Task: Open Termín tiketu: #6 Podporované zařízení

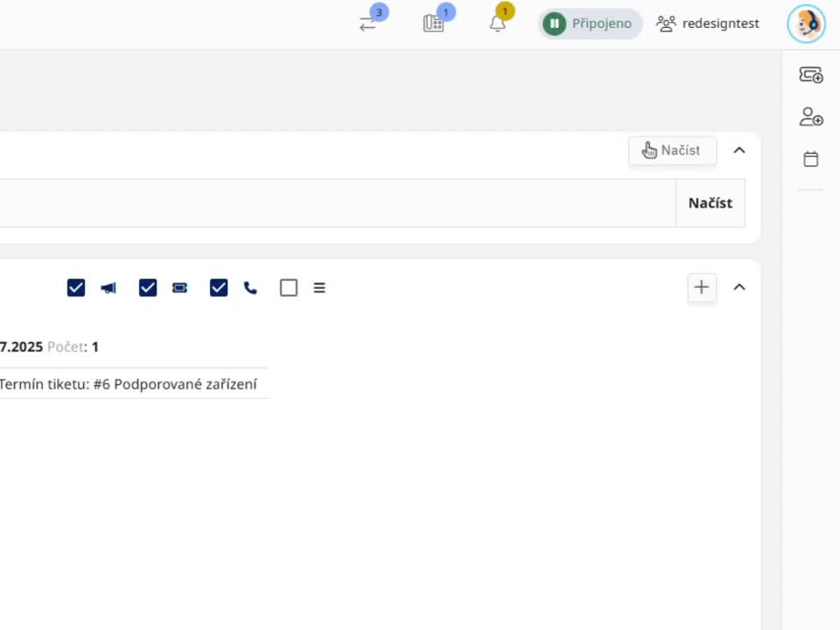Action: pos(129,384)
